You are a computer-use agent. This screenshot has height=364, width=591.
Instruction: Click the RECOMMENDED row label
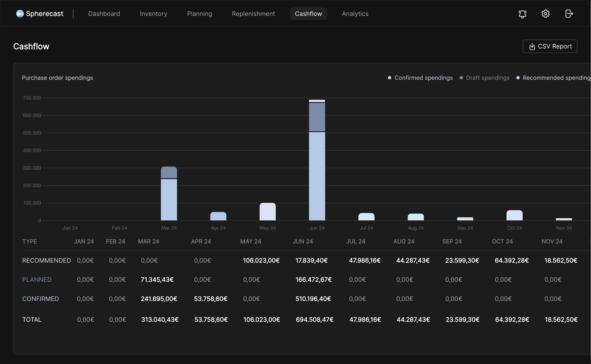click(46, 260)
